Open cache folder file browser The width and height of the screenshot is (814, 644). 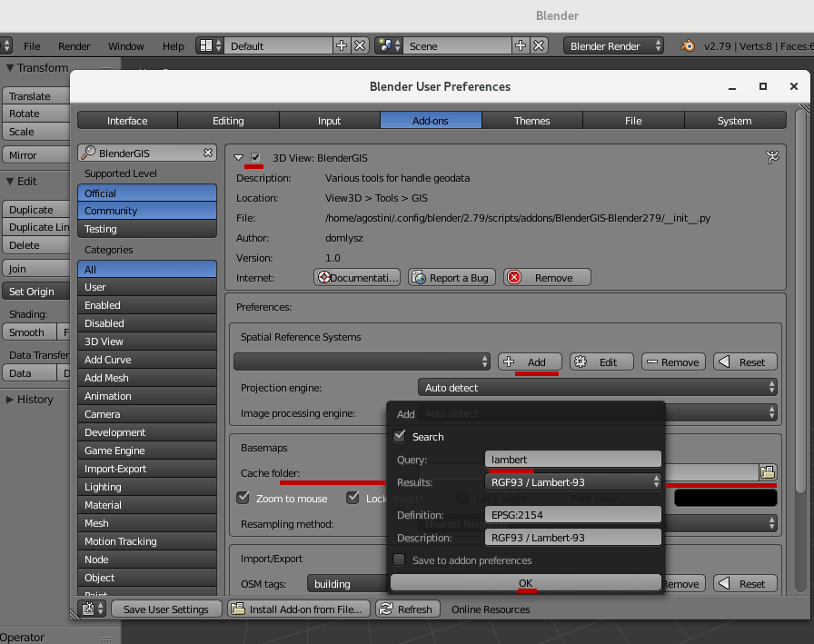[x=768, y=471]
